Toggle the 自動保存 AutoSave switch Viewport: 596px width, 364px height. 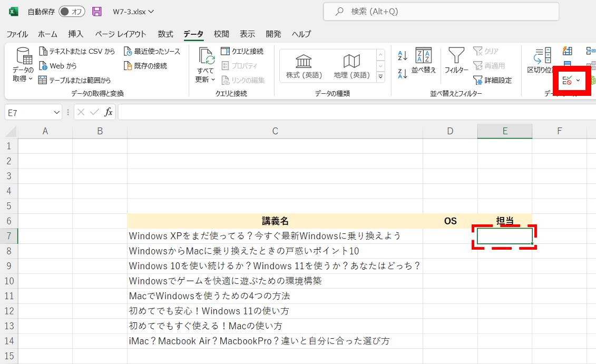pyautogui.click(x=72, y=12)
